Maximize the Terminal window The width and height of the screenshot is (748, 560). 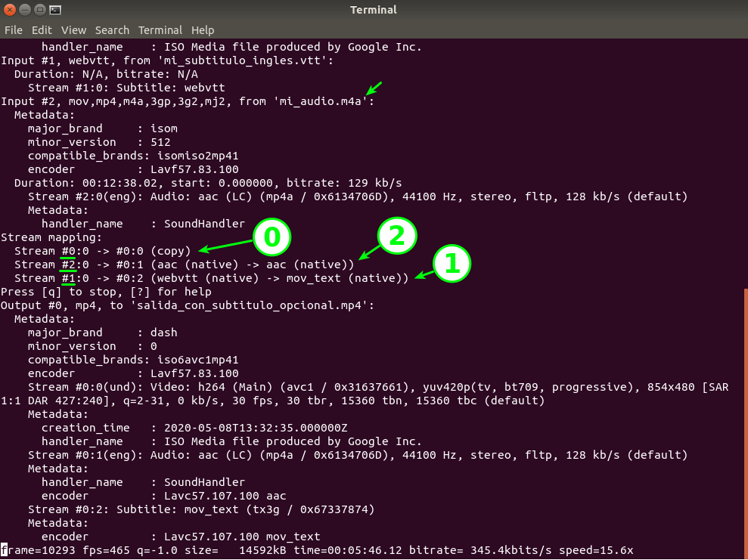40,10
